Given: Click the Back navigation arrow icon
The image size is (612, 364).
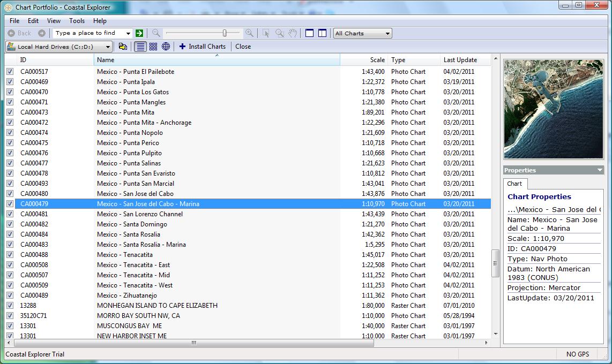Looking at the screenshot, I should 11,34.
